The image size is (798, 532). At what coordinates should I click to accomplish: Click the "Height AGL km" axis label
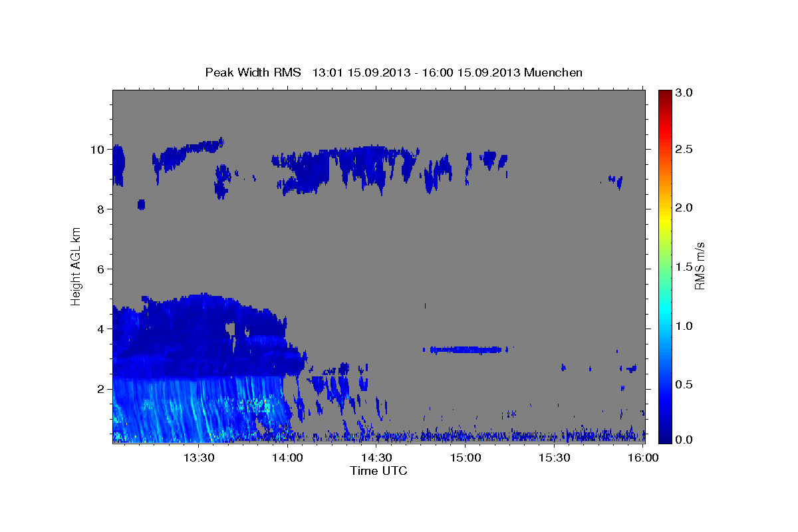(x=76, y=266)
